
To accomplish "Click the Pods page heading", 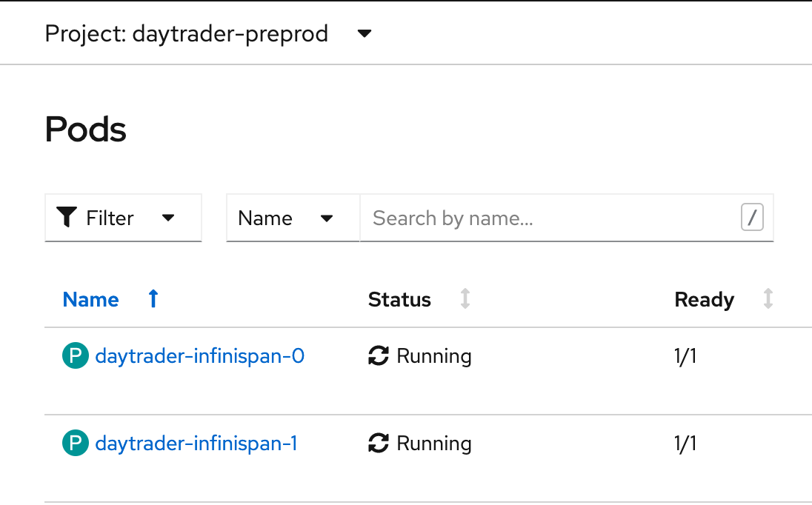I will [85, 130].
